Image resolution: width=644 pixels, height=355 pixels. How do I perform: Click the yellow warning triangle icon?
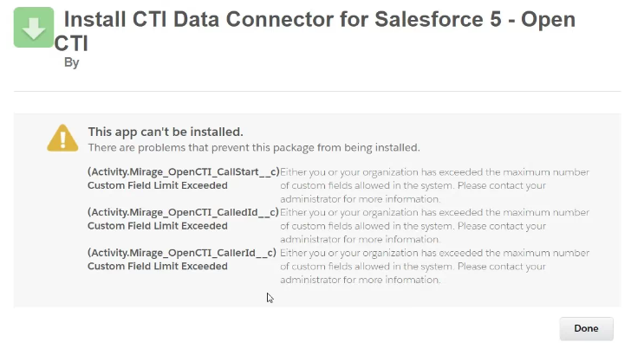[x=62, y=139]
